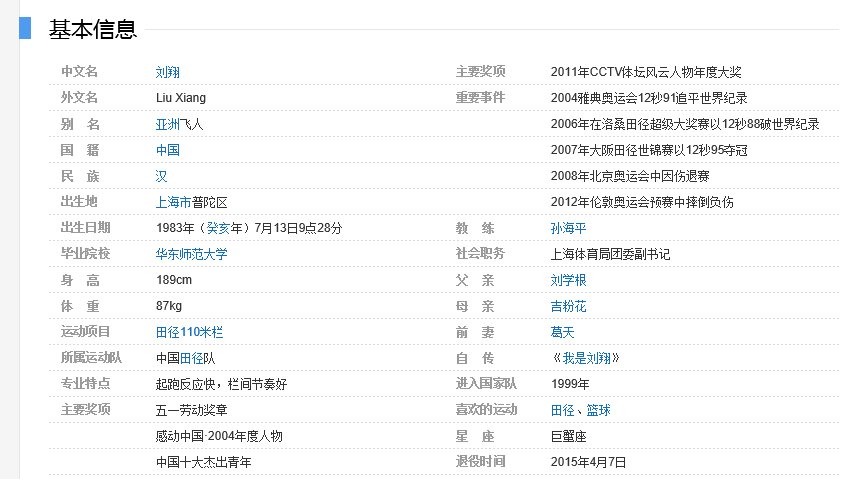This screenshot has height=479, width=848.
Task: Open the 篮球 favorite sport link
Action: point(598,410)
